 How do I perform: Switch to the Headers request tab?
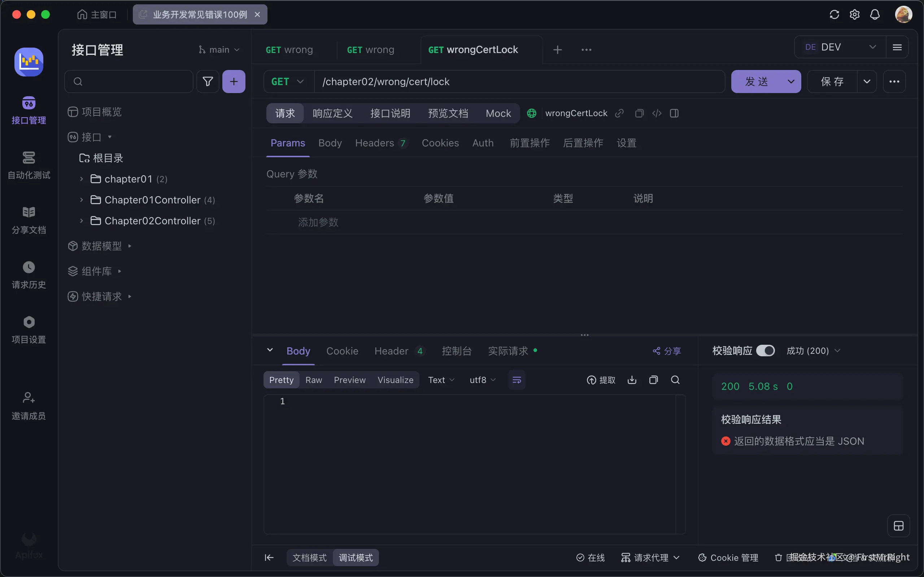tap(375, 143)
